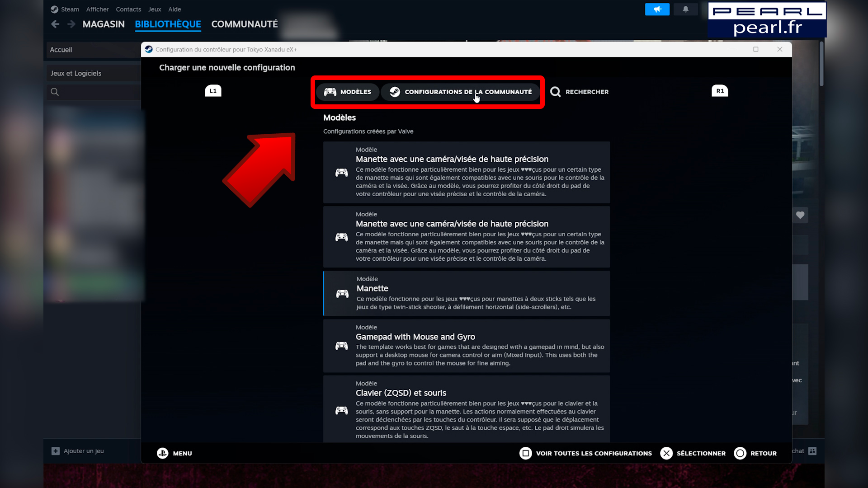Screen dimensions: 868x488
Task: Open CONFIGURATIONS DE LA COMMUNAUTÉ tab
Action: pyautogui.click(x=461, y=92)
